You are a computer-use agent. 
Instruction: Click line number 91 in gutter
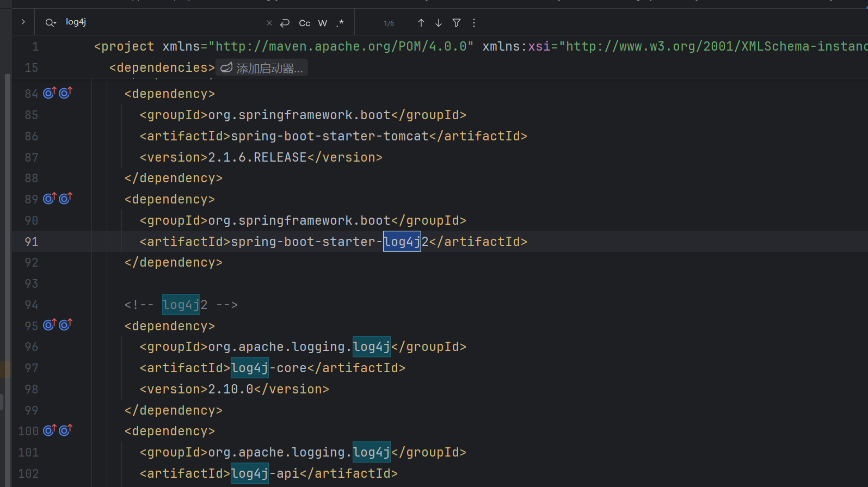coord(31,242)
